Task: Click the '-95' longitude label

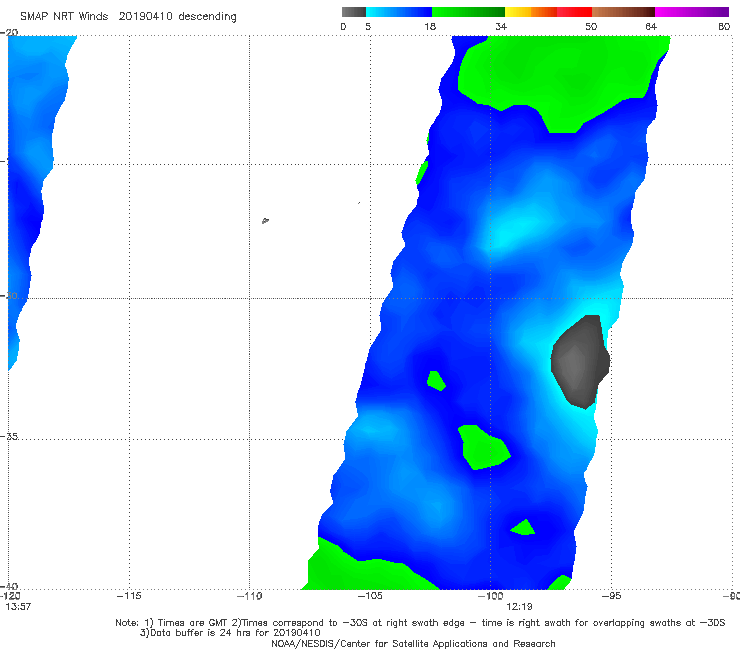Action: tap(611, 596)
